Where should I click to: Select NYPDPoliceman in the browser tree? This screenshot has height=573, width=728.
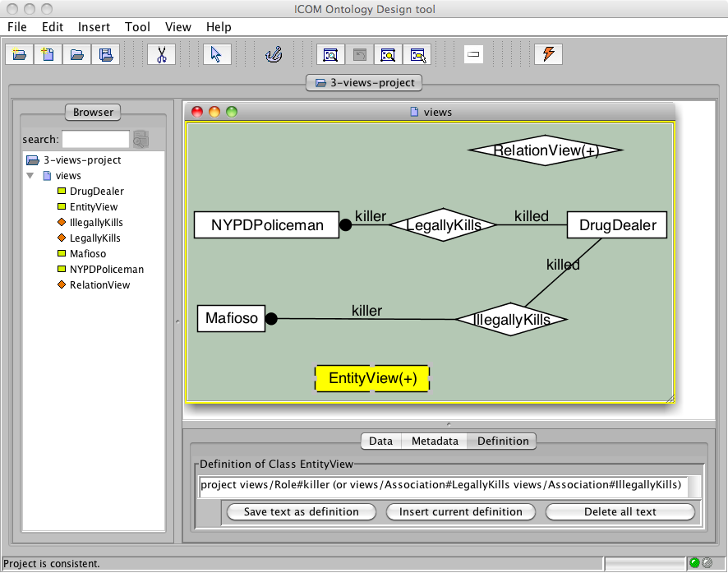tap(106, 269)
